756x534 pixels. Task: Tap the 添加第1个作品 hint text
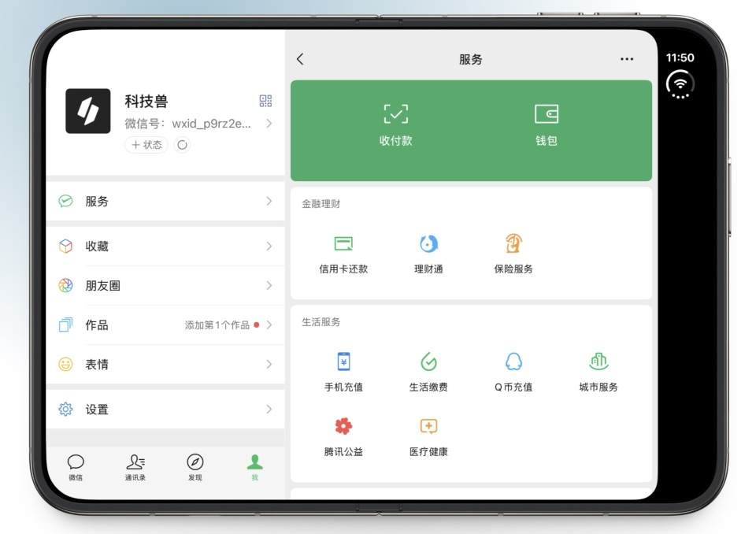coord(217,325)
